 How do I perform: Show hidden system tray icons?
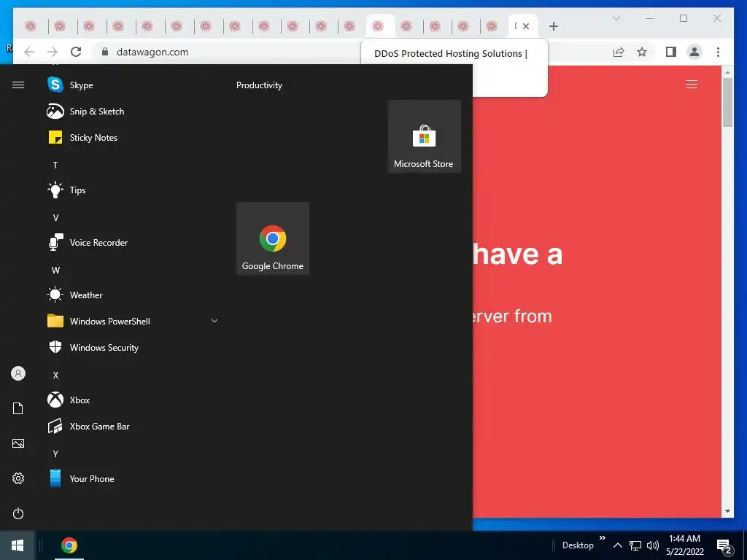tap(617, 545)
